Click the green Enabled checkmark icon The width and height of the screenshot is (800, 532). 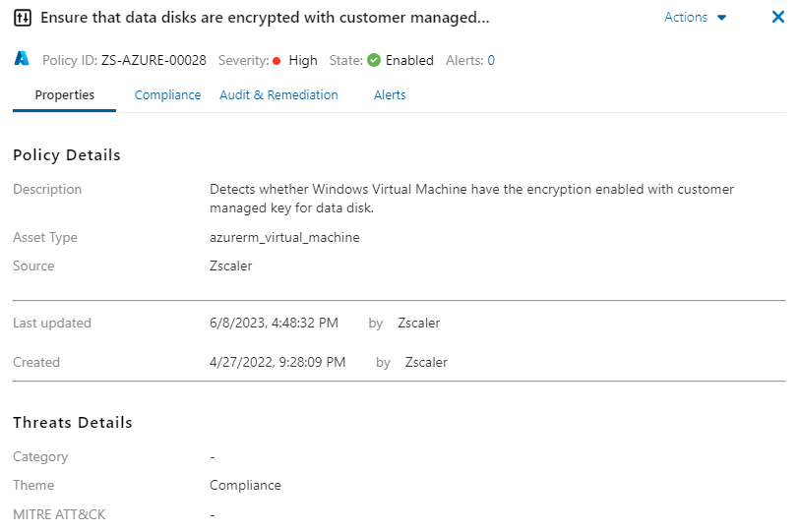click(374, 60)
